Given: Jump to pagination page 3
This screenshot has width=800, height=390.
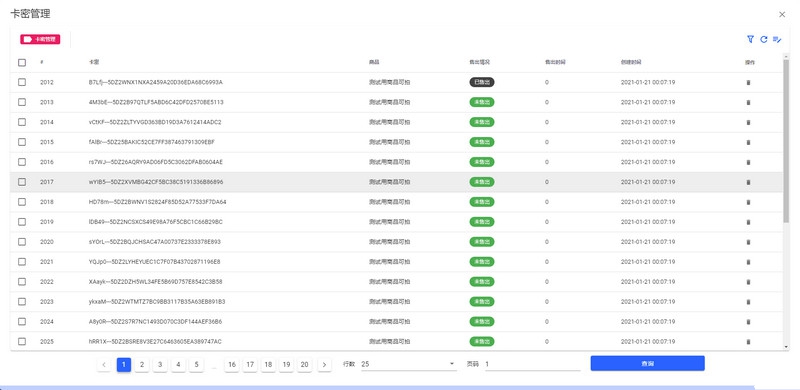Looking at the screenshot, I should click(160, 364).
